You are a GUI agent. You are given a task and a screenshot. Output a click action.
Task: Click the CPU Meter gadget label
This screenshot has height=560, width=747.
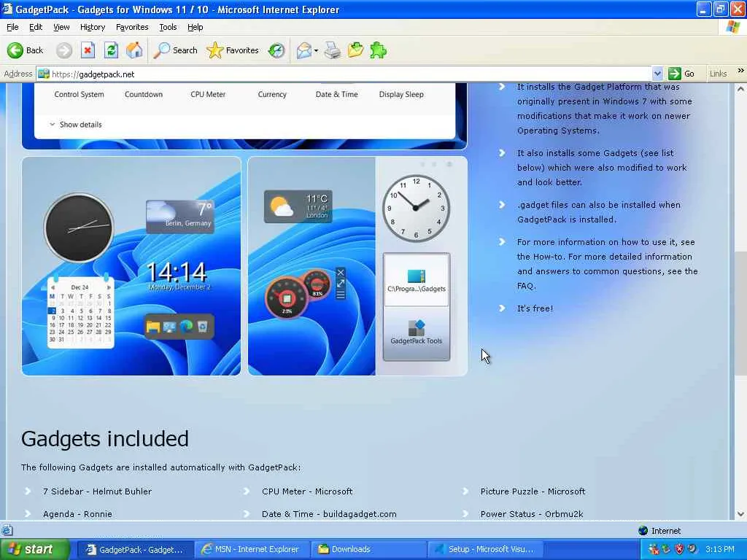tap(208, 94)
